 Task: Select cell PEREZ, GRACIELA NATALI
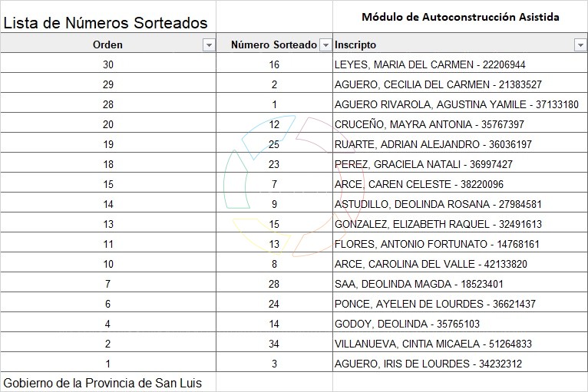[x=423, y=164]
